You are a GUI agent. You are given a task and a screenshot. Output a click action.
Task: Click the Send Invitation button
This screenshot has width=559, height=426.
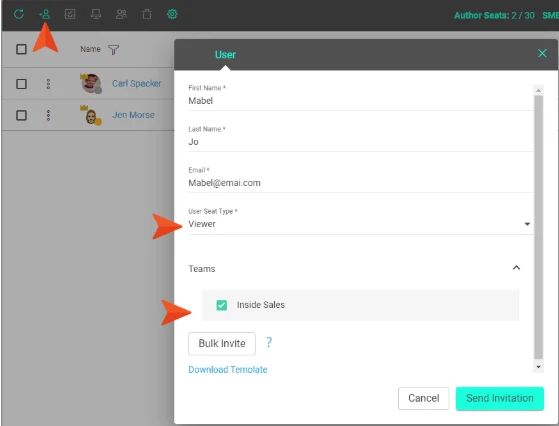pos(499,398)
